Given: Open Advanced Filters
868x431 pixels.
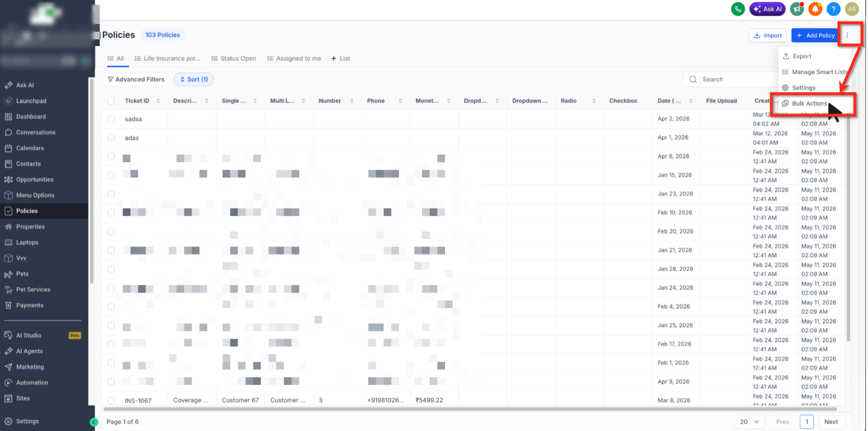Looking at the screenshot, I should (x=136, y=79).
